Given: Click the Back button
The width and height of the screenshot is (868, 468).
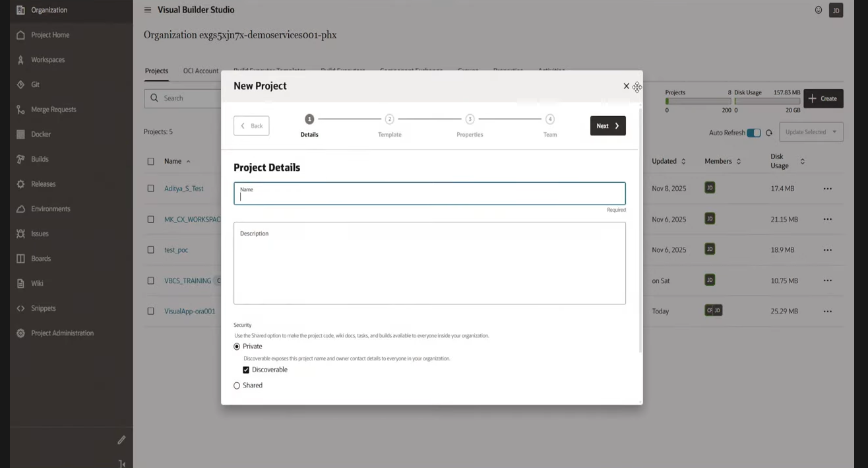Looking at the screenshot, I should (251, 126).
